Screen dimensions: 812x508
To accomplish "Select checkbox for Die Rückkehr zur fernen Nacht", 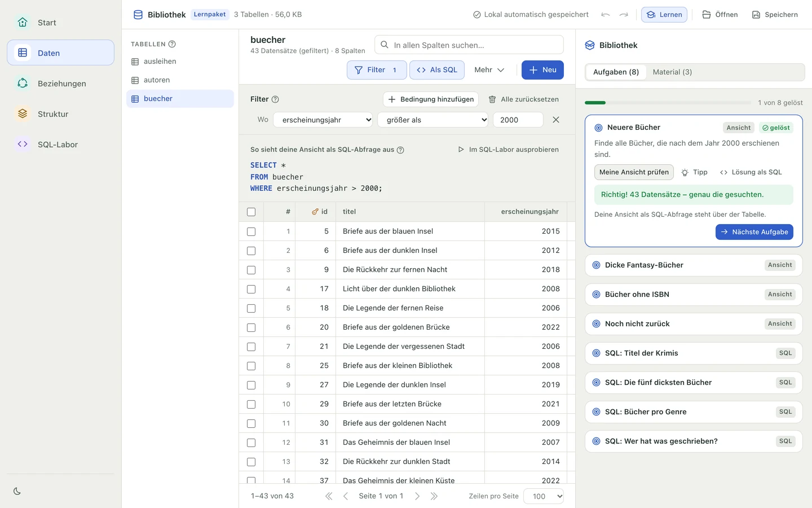I will [x=251, y=270].
